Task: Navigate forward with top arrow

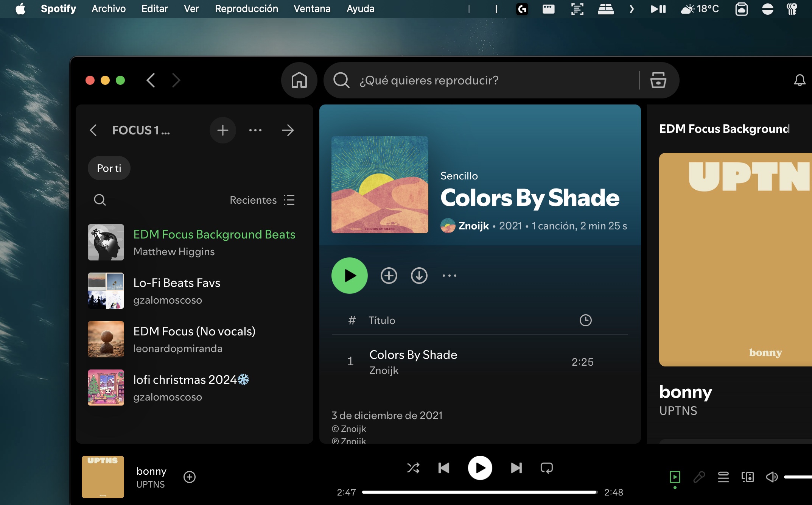Action: coord(176,80)
